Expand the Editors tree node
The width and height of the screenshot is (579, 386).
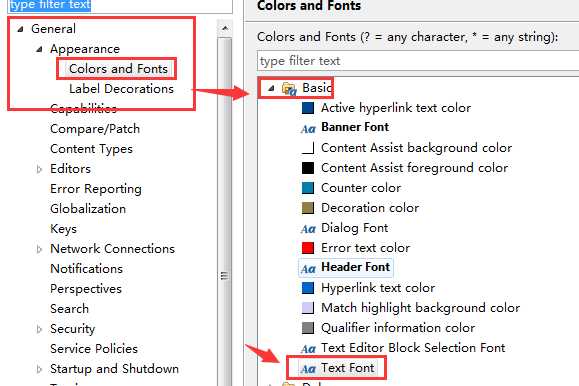pos(39,169)
